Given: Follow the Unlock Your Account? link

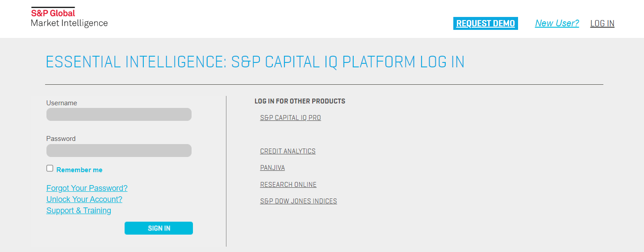Looking at the screenshot, I should (84, 199).
